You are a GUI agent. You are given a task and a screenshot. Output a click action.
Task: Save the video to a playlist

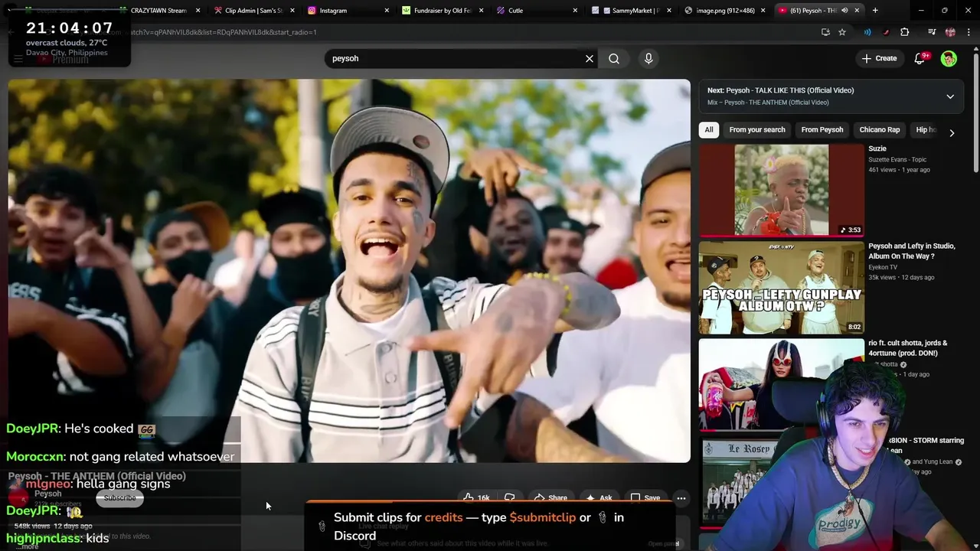[x=645, y=498]
